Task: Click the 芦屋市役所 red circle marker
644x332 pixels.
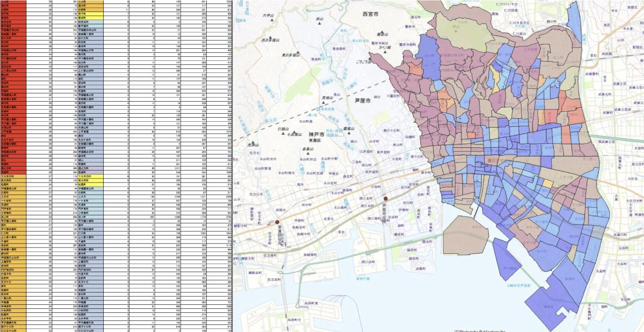Action: (x=386, y=199)
